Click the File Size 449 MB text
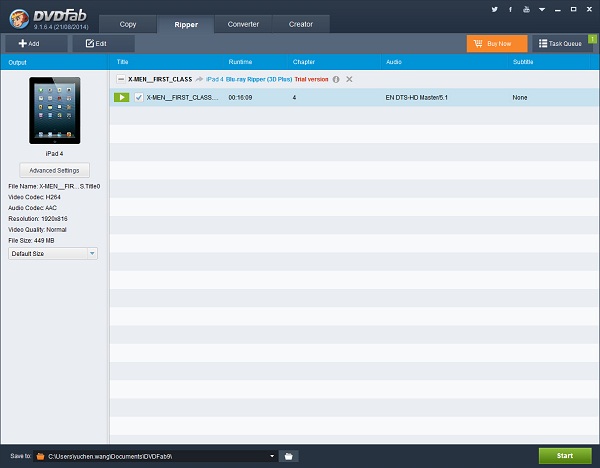 pyautogui.click(x=31, y=241)
